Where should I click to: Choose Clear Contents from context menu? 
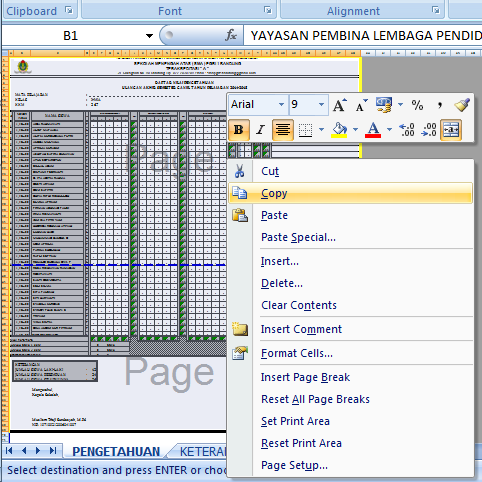click(x=350, y=305)
